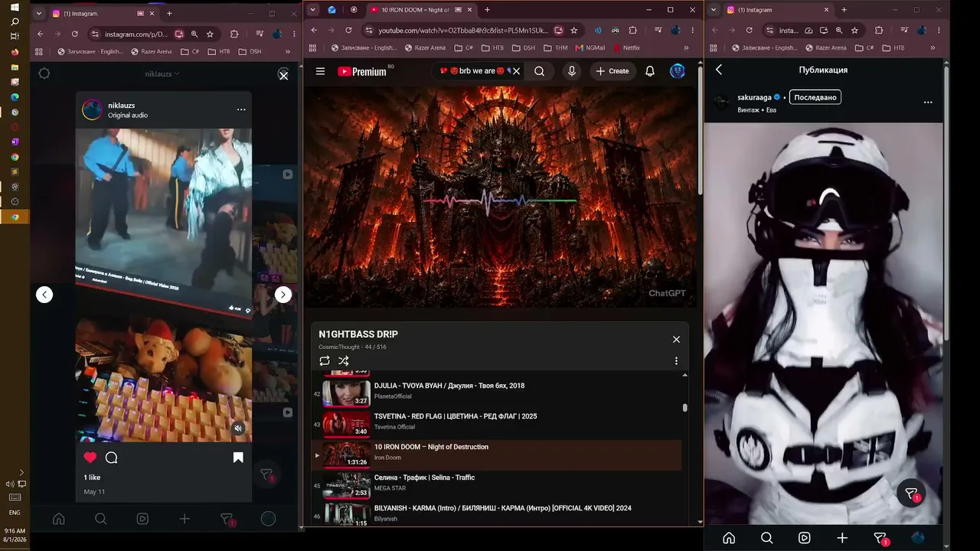Image resolution: width=980 pixels, height=551 pixels.
Task: Unlike the niklauzs post with red heart
Action: pyautogui.click(x=90, y=458)
